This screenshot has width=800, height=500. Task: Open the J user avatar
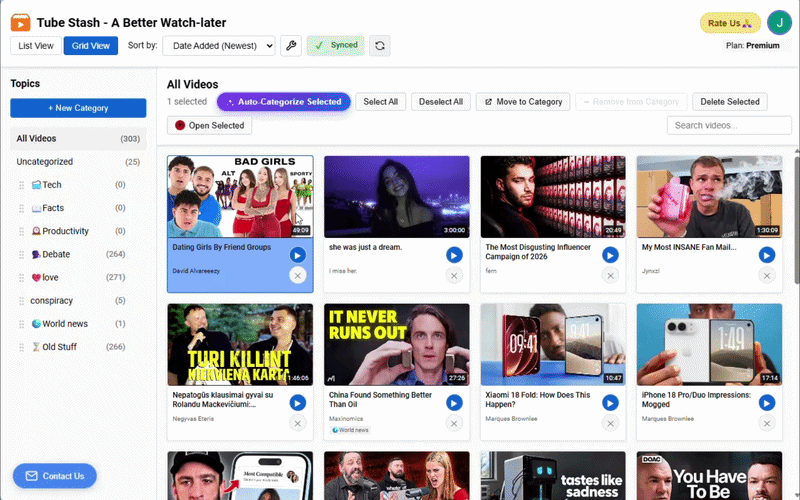pyautogui.click(x=779, y=22)
